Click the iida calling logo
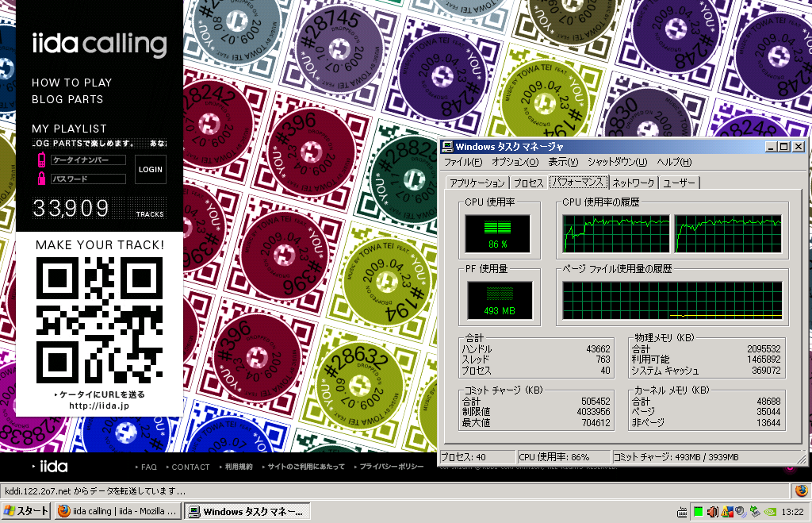This screenshot has height=523, width=812. [99, 44]
